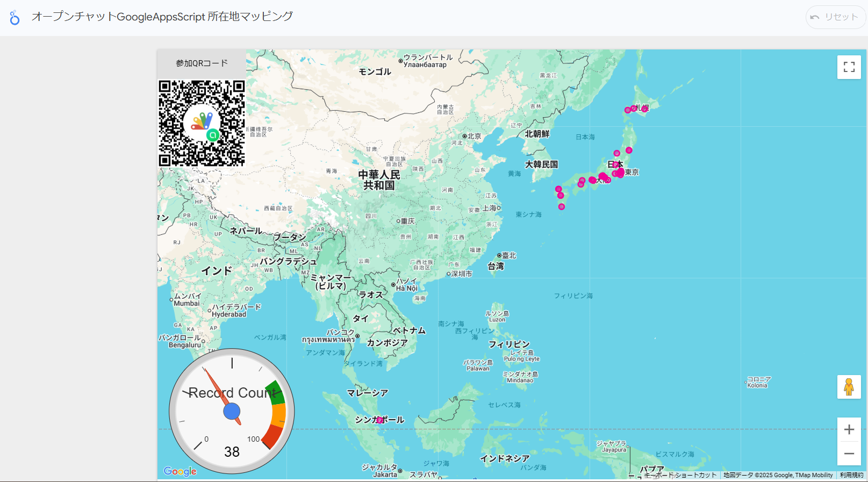Click the ネパール map label

click(x=246, y=231)
